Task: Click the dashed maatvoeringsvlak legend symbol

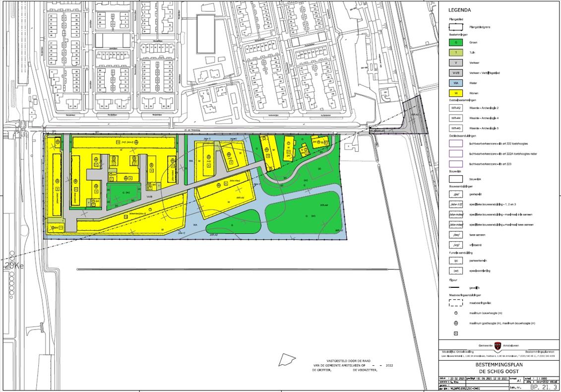Action: [x=455, y=302]
